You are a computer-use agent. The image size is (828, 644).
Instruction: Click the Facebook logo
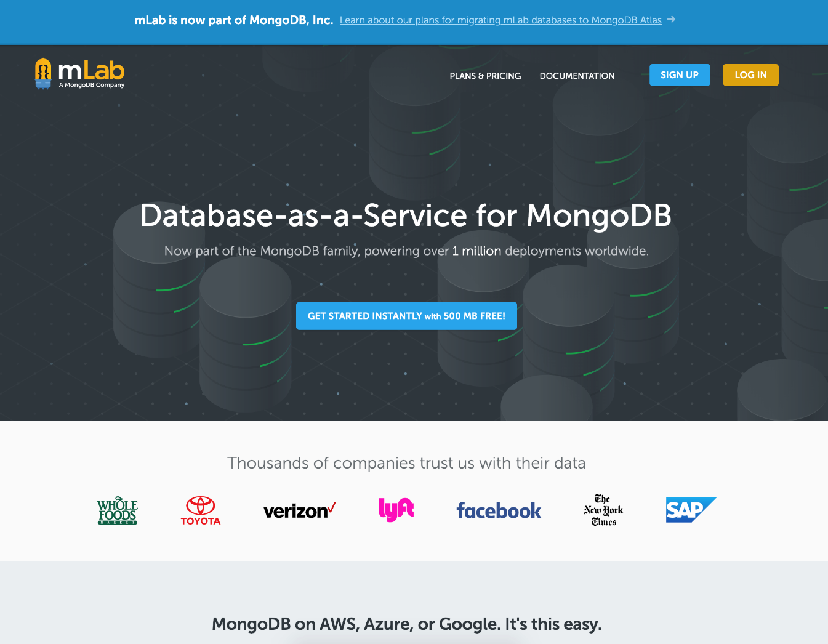499,510
